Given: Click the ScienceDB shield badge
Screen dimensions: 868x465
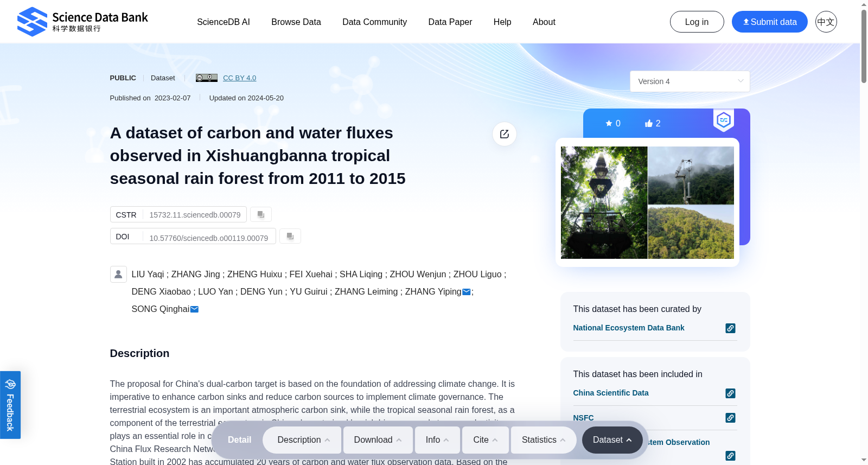Looking at the screenshot, I should 724,120.
